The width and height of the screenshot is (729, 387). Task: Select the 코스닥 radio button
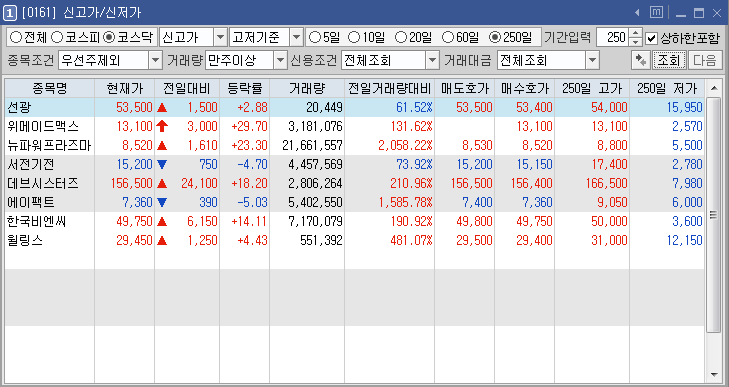109,37
